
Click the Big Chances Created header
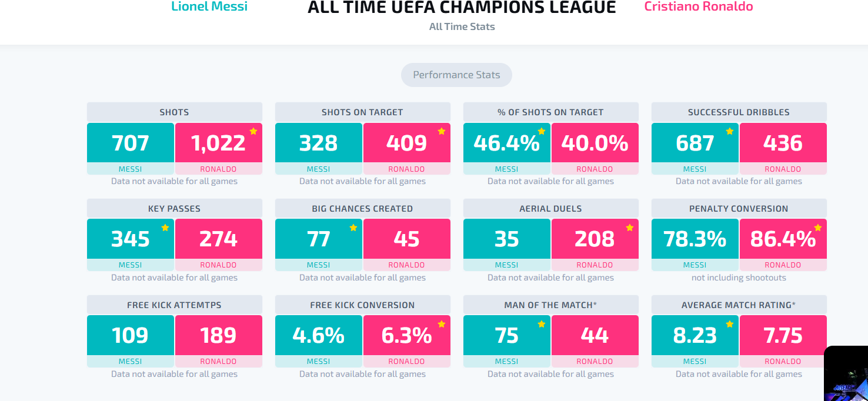coord(363,208)
